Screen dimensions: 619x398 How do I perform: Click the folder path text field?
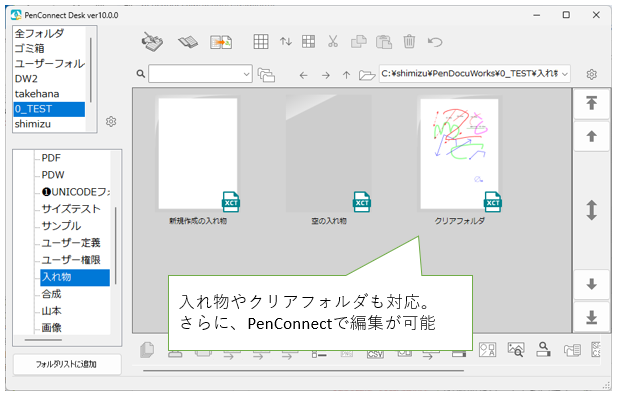470,74
